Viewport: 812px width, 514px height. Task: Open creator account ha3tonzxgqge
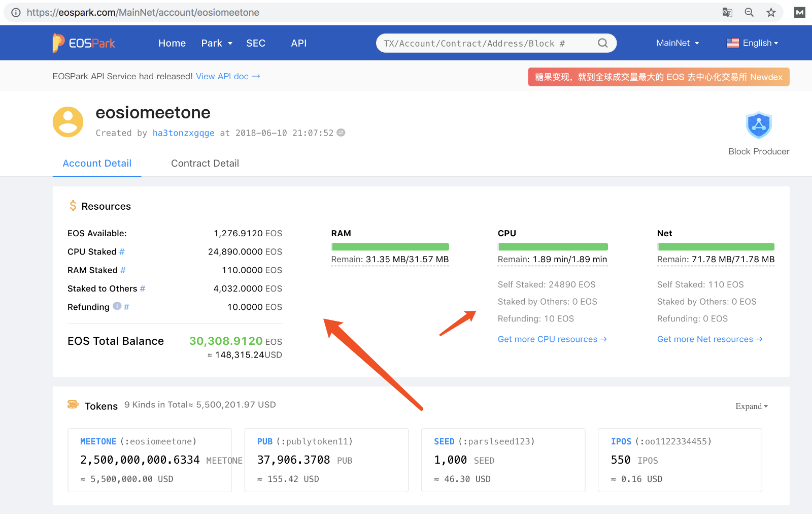pyautogui.click(x=184, y=133)
